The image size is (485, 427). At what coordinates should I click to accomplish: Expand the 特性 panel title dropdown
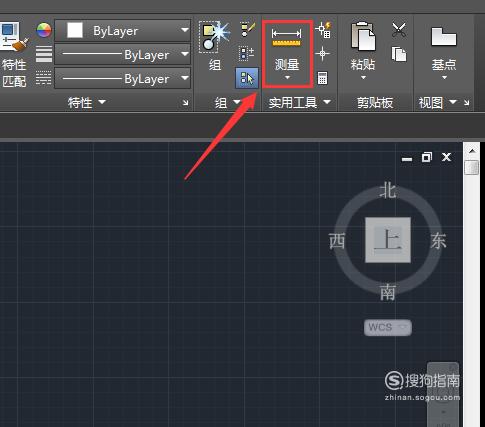[x=102, y=102]
